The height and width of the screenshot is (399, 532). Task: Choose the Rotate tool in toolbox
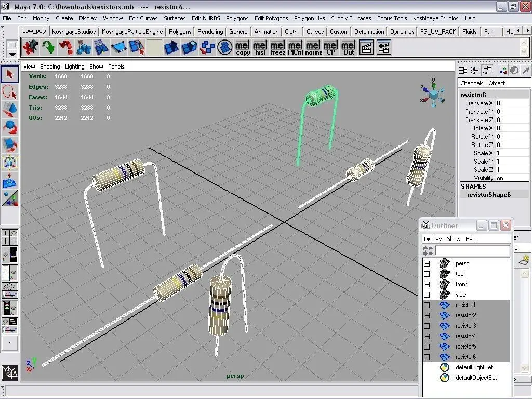(x=9, y=127)
